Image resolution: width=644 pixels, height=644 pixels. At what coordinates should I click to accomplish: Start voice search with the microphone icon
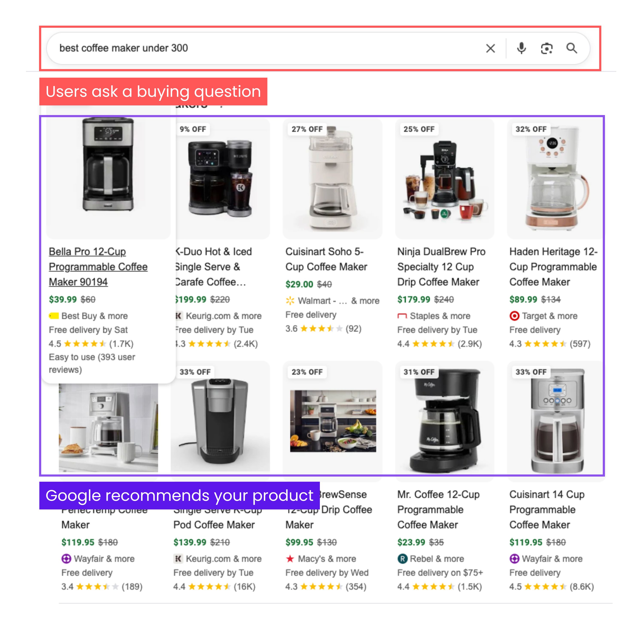[x=521, y=48]
